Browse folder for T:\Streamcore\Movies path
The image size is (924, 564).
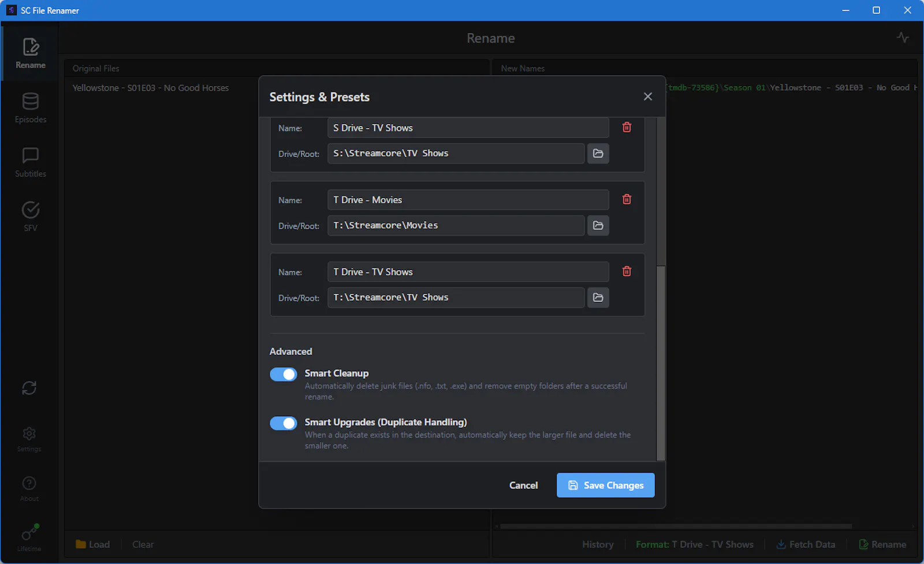598,226
